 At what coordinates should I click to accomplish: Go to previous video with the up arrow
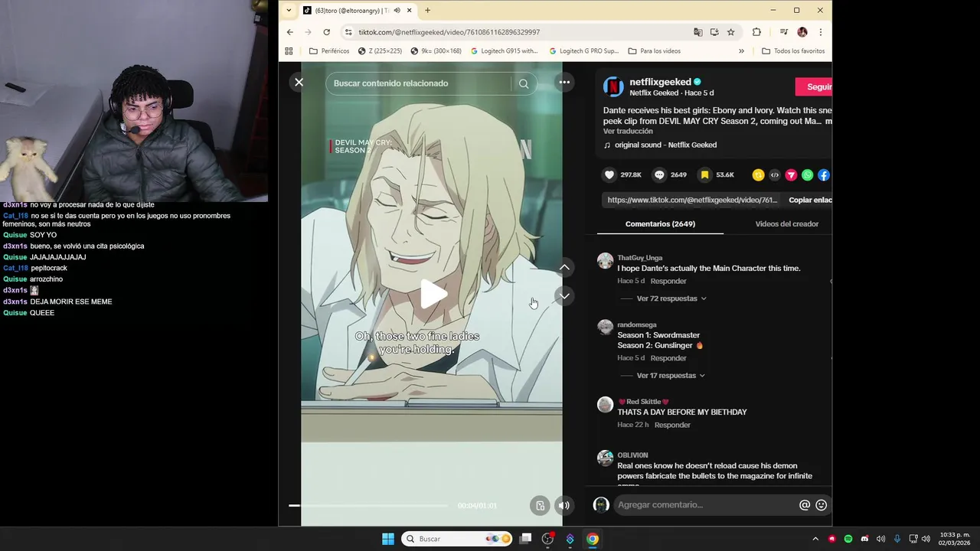[564, 267]
